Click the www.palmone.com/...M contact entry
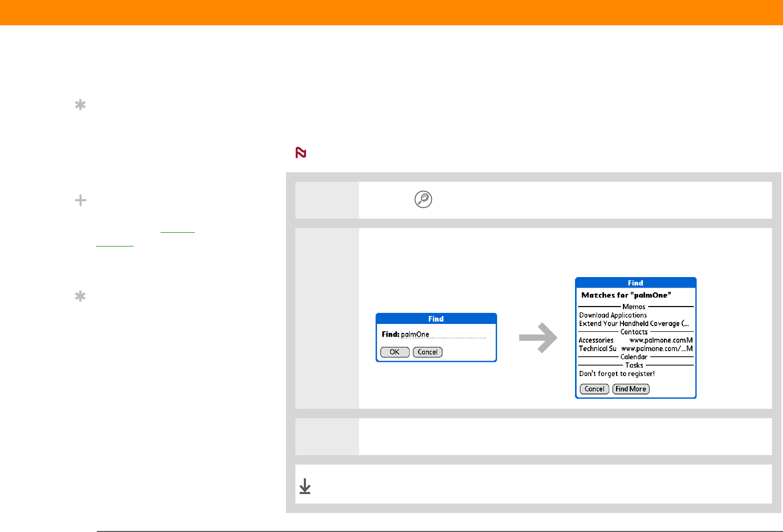The image size is (783, 532). coord(657,349)
